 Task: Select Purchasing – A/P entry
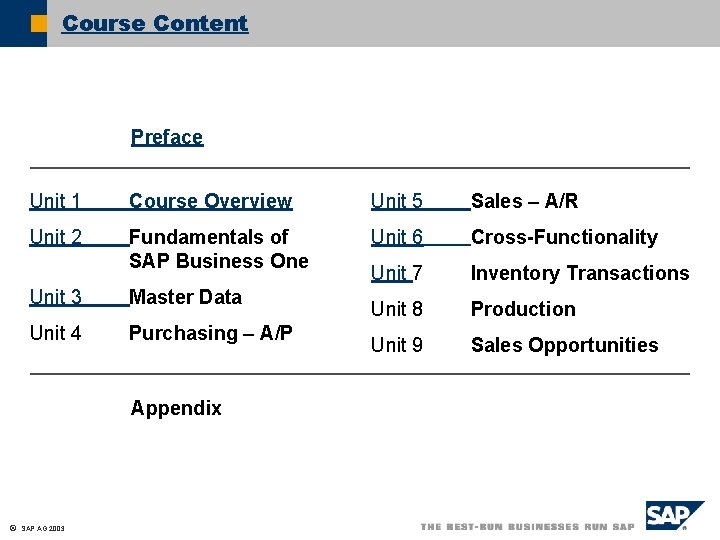click(211, 333)
